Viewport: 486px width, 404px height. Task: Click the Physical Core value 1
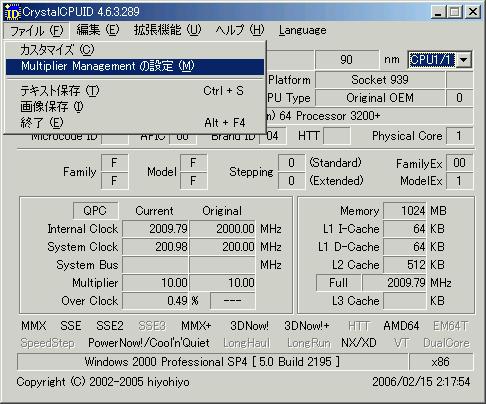coord(459,136)
